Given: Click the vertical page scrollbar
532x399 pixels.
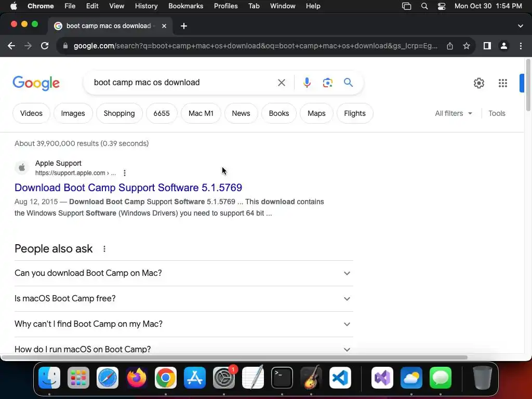Looking at the screenshot, I should [x=528, y=85].
